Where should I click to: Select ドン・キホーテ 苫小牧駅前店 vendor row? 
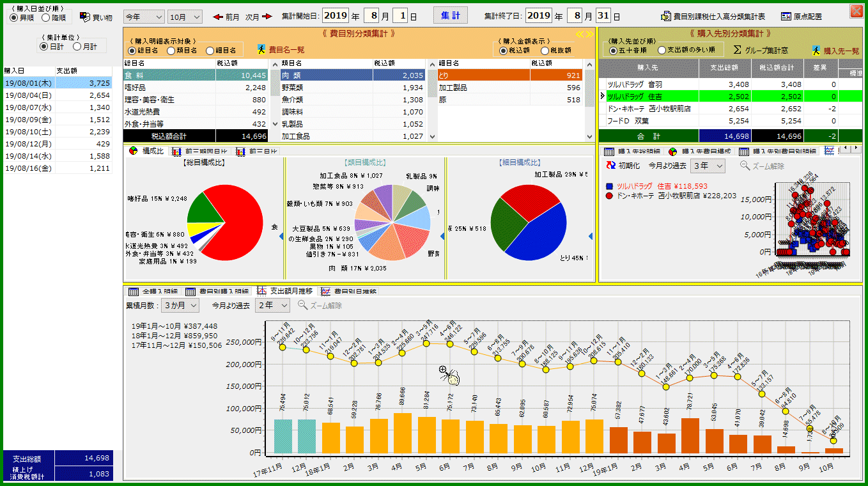(x=649, y=109)
